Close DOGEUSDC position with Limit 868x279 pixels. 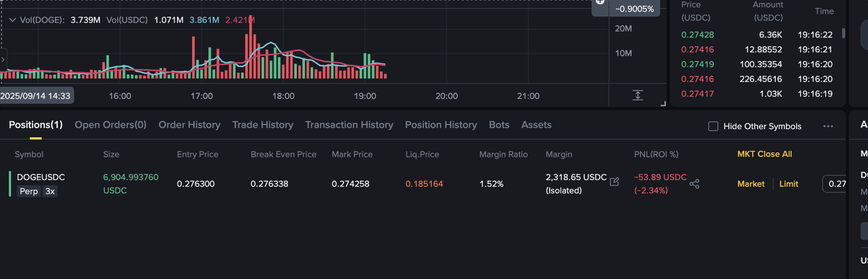[789, 184]
